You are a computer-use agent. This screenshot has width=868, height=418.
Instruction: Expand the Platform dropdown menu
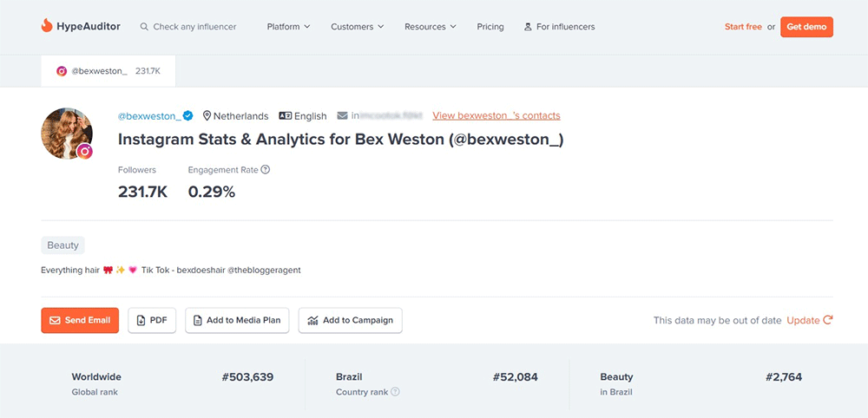[x=288, y=27]
